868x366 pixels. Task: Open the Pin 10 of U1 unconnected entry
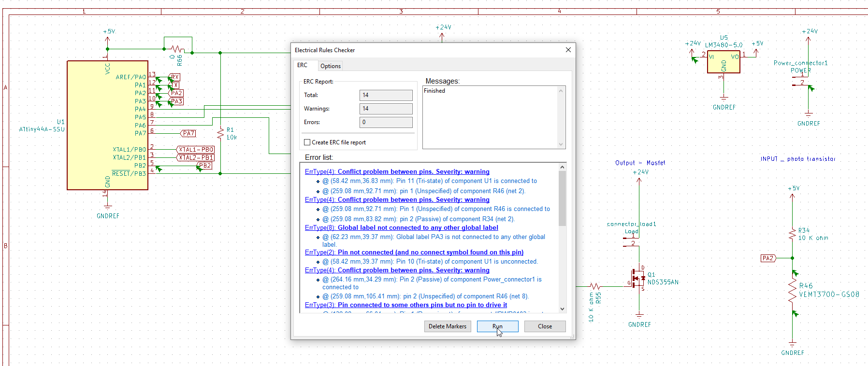(x=430, y=262)
